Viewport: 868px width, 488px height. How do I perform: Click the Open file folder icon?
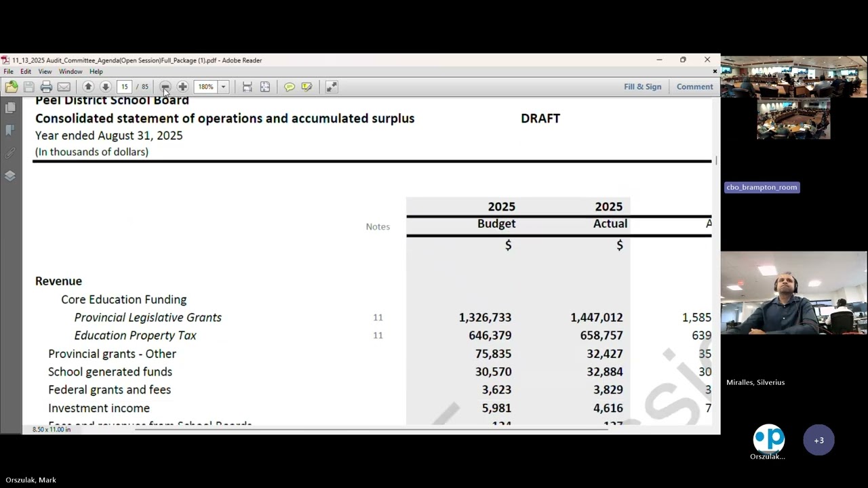tap(12, 87)
